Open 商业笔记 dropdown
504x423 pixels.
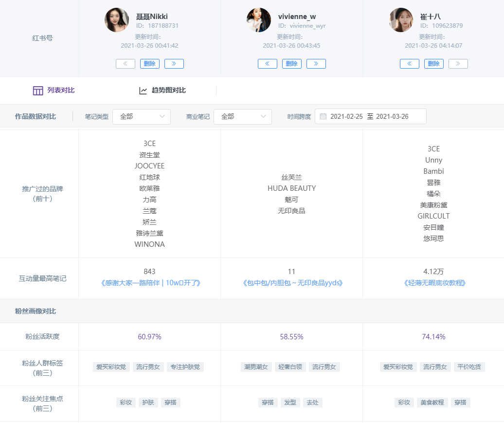click(243, 116)
